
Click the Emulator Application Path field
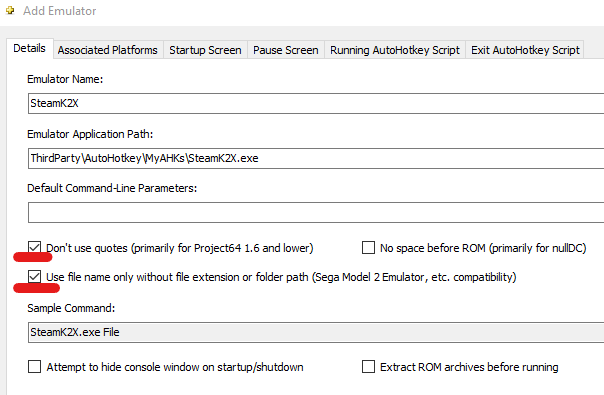pyautogui.click(x=316, y=158)
